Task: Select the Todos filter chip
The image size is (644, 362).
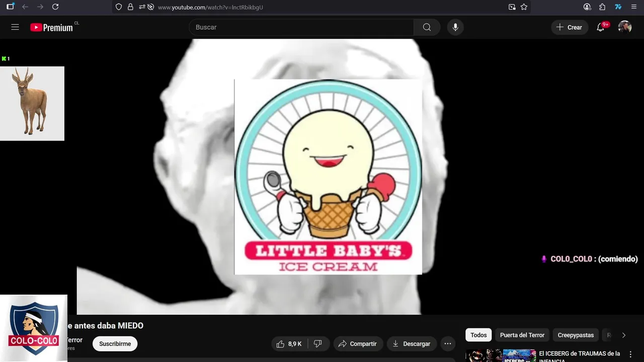Action: pos(478,335)
